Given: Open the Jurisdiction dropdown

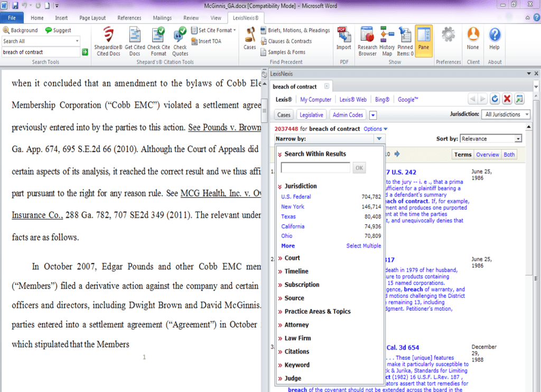Looking at the screenshot, I should tap(506, 115).
